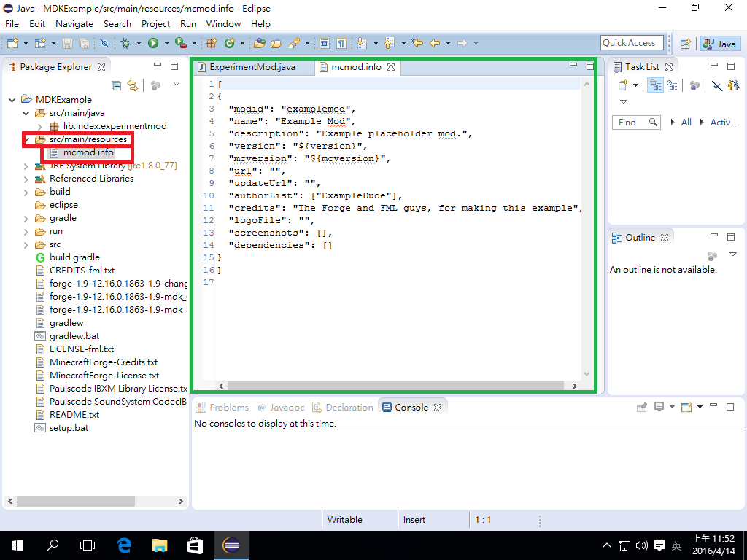Screen dimensions: 747x560
Task: Click Open Console icon in Console view
Action: click(x=686, y=407)
